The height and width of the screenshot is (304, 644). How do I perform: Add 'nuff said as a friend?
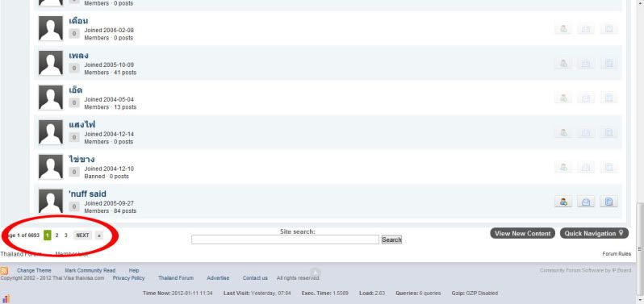coord(563,202)
